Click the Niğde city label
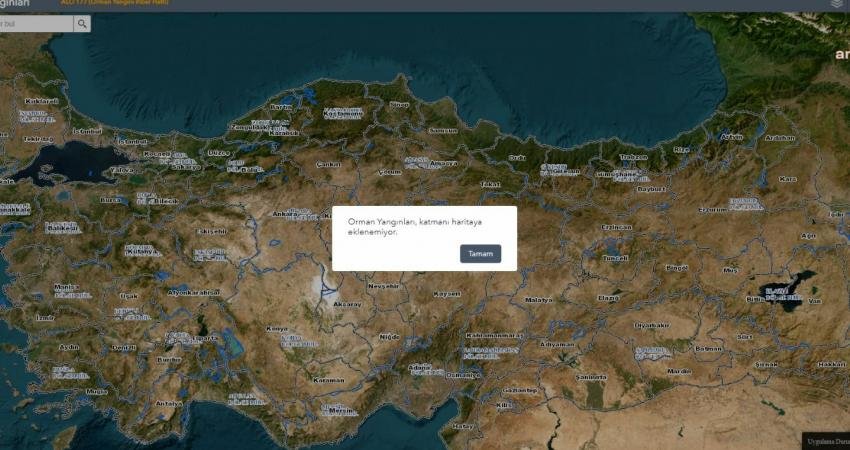Image resolution: width=850 pixels, height=450 pixels. (x=389, y=337)
